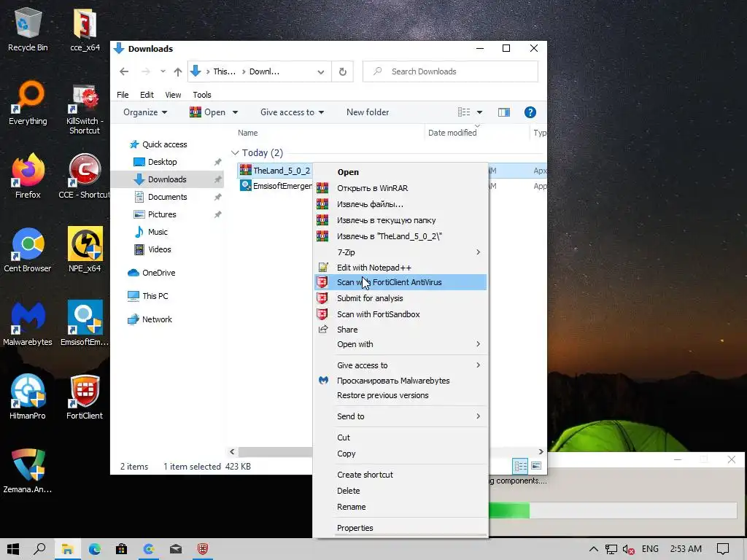Launch the Everything search shortcut

pyautogui.click(x=28, y=103)
